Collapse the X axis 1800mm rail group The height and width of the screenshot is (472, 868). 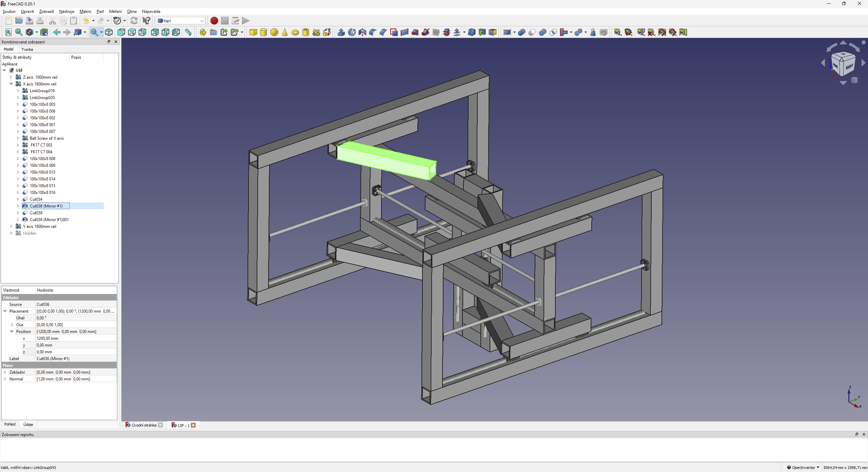[11, 84]
